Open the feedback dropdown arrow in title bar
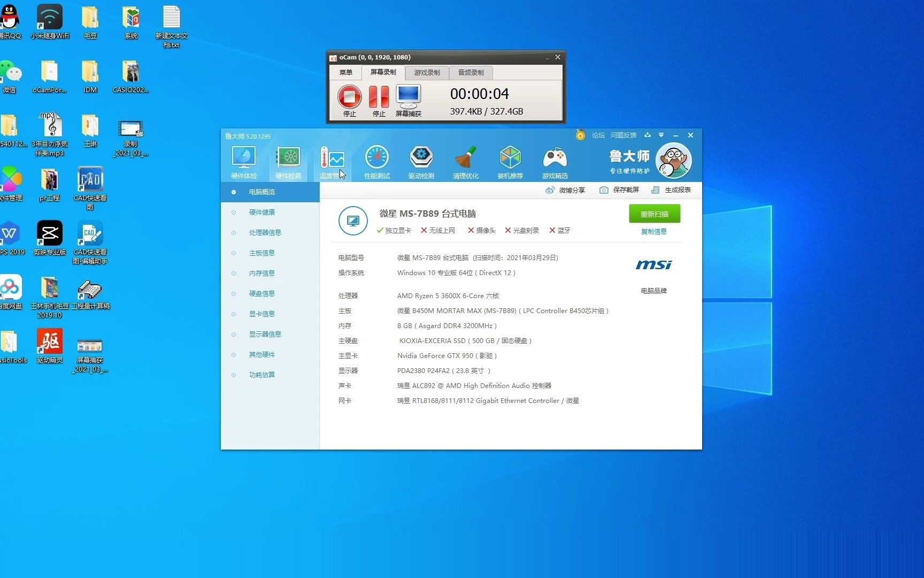 (x=661, y=135)
